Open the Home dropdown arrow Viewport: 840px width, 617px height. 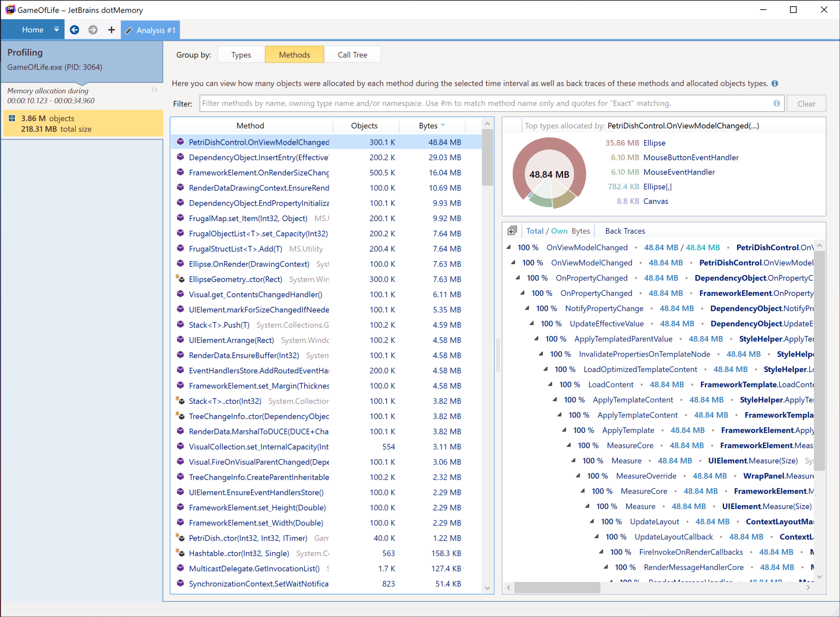pos(56,29)
